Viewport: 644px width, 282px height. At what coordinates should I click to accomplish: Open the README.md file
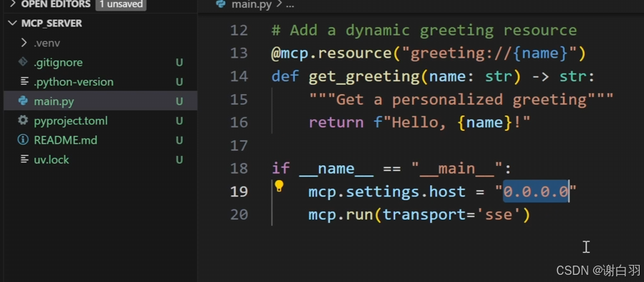tap(66, 140)
